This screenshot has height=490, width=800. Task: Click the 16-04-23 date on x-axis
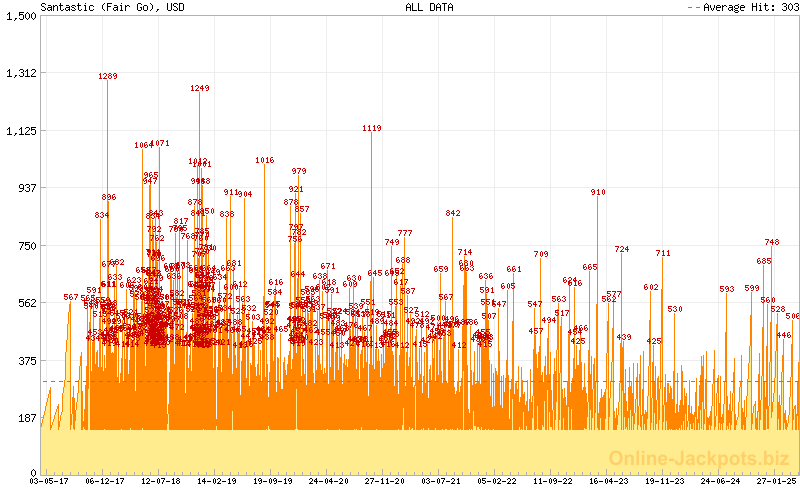(607, 481)
